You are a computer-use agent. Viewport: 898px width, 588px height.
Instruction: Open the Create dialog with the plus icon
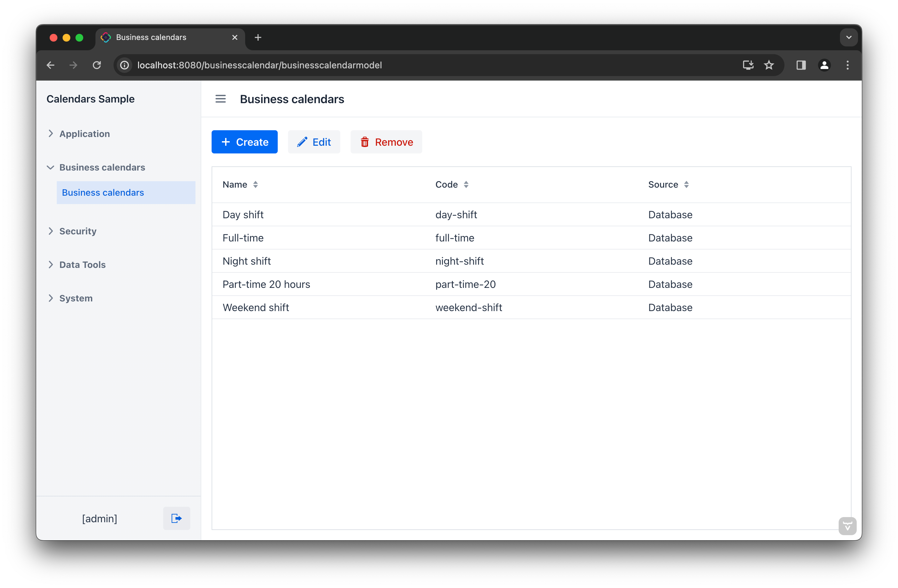[x=225, y=142]
